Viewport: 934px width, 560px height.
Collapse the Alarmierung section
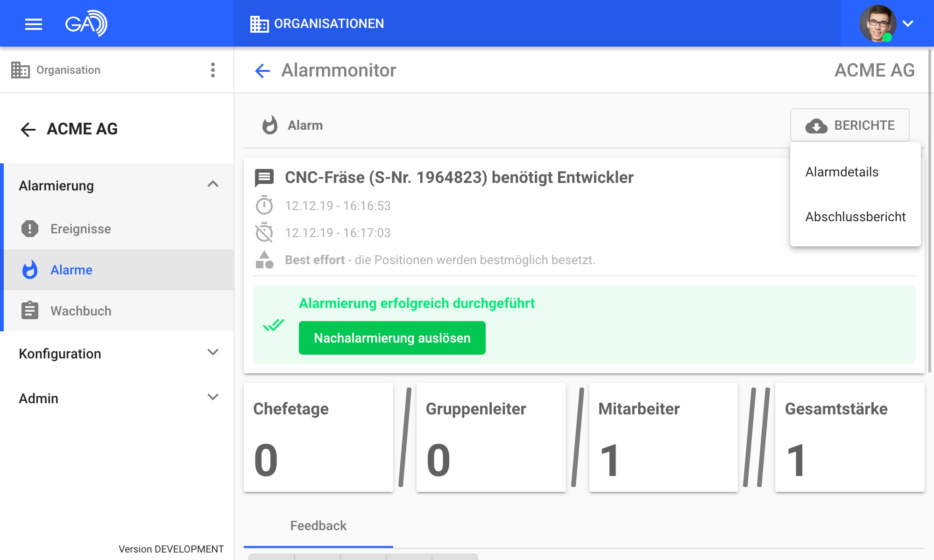(213, 184)
